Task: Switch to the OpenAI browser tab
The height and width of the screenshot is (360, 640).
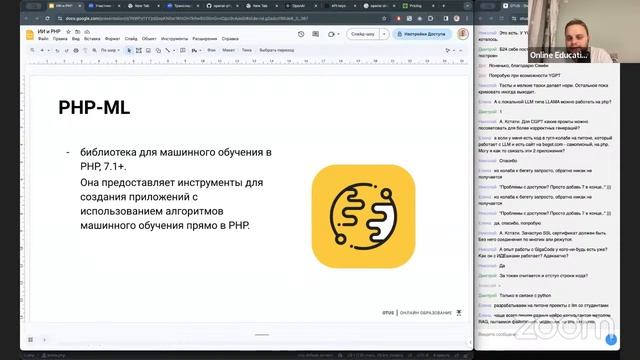Action: pyautogui.click(x=300, y=6)
